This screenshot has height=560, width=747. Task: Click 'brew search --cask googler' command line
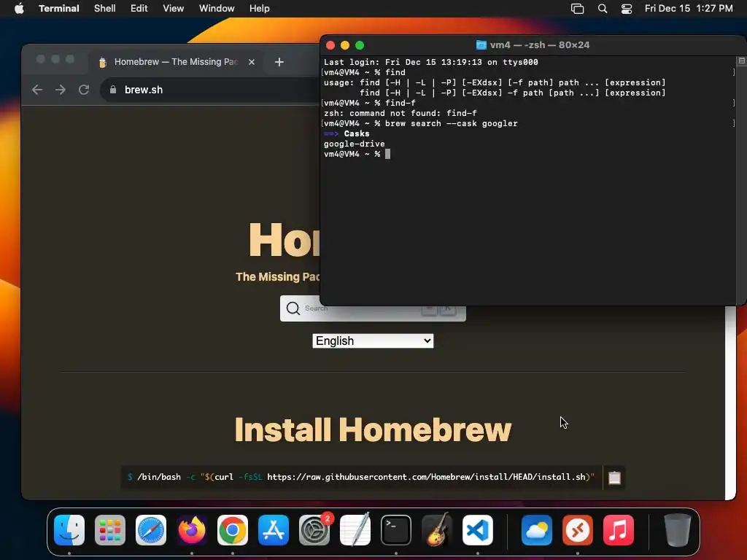[x=451, y=123]
